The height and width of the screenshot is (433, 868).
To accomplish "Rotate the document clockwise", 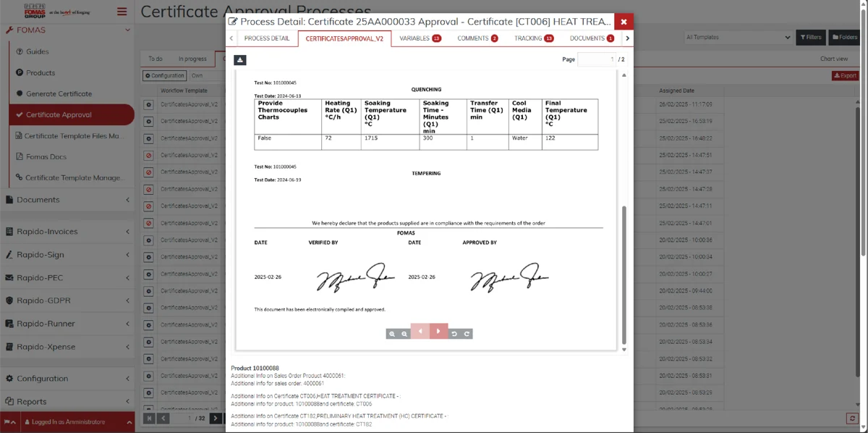I will tap(467, 334).
